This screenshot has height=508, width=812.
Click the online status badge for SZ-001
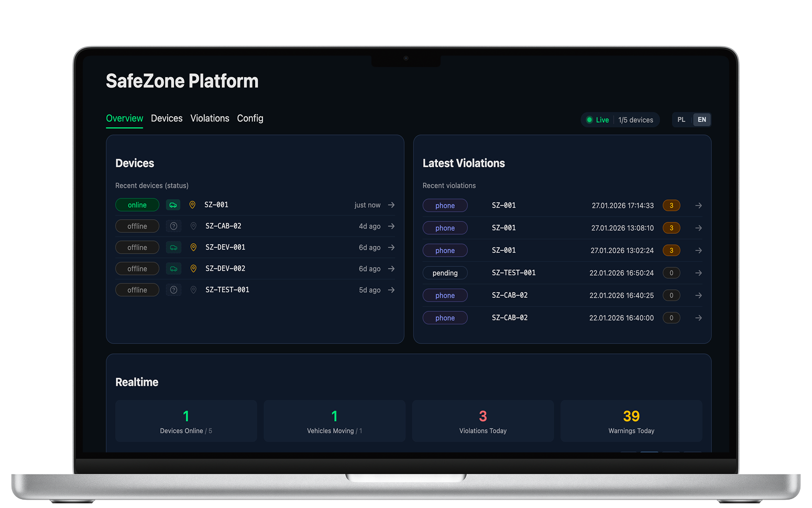[x=137, y=205]
